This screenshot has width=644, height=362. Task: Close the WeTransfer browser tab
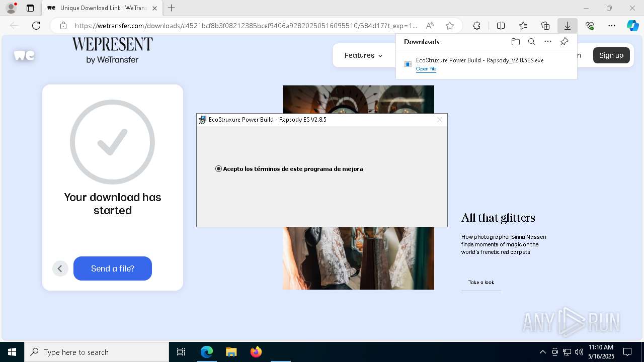pyautogui.click(x=154, y=8)
